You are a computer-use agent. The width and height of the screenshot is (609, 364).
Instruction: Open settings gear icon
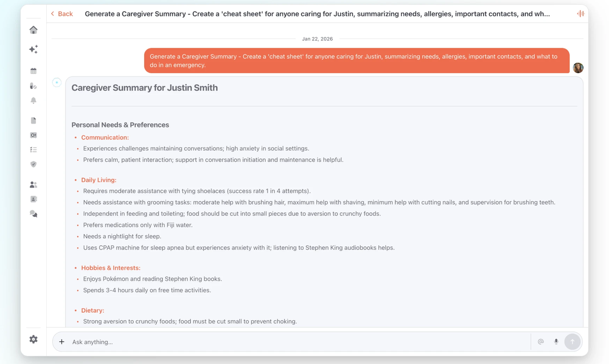click(x=33, y=339)
